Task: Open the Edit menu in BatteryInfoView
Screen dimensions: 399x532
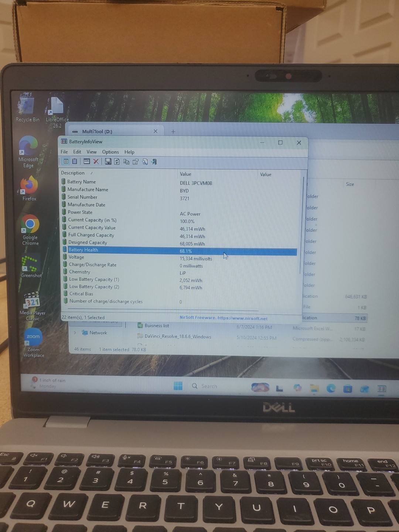Action: click(x=77, y=152)
